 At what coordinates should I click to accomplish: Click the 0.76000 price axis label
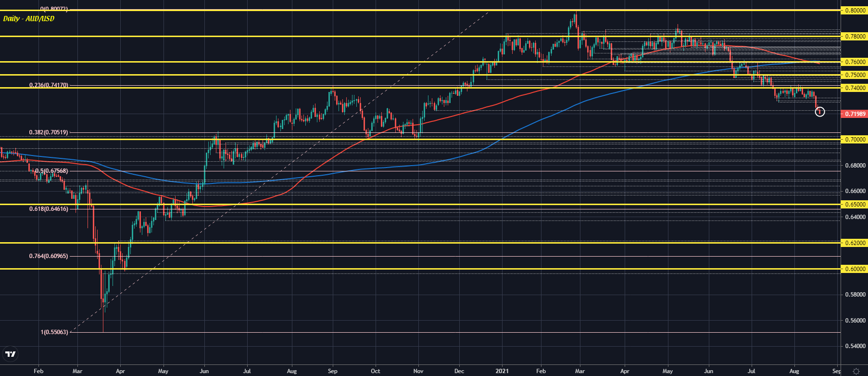pos(855,62)
